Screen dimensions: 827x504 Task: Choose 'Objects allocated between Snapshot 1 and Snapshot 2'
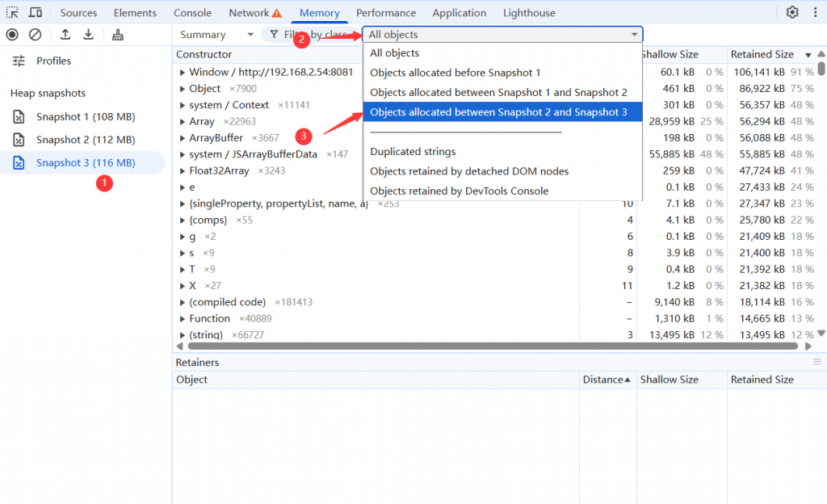click(x=498, y=92)
